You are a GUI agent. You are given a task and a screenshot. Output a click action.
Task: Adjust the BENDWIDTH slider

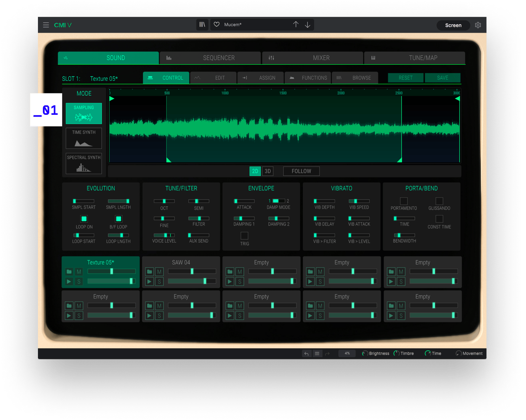tap(404, 235)
